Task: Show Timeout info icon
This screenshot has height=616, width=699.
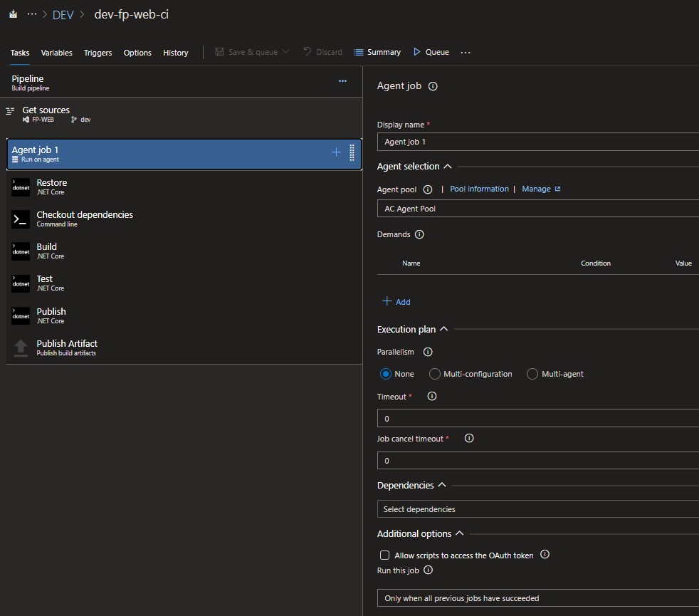Action: click(432, 396)
